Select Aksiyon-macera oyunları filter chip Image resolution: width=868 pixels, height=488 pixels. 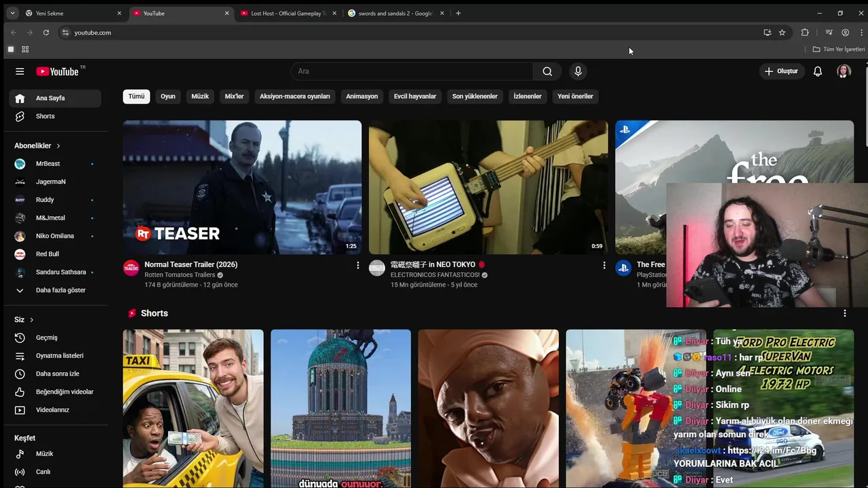(295, 96)
